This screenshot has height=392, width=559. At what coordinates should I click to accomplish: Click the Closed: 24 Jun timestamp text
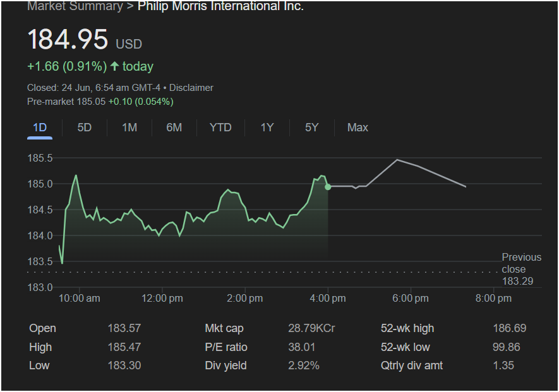(93, 88)
